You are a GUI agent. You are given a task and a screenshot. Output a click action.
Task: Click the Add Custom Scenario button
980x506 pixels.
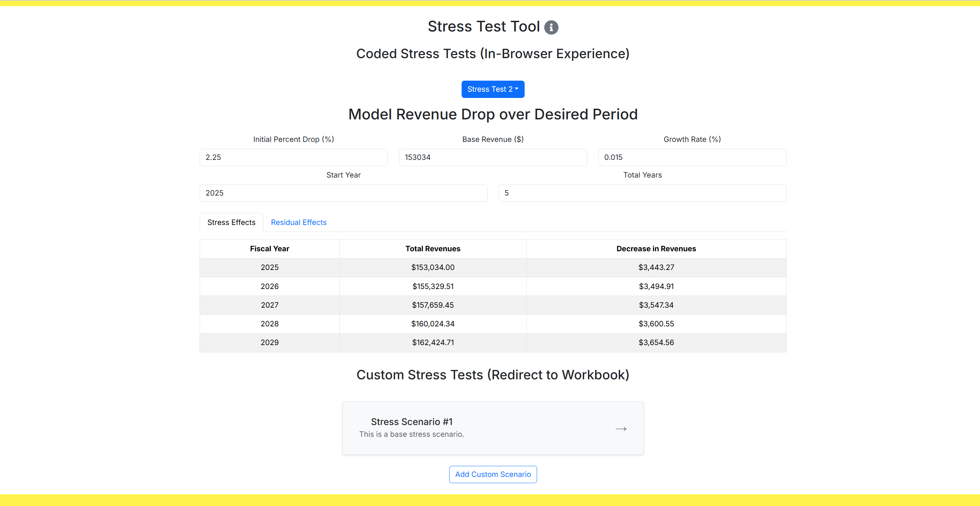(x=493, y=474)
